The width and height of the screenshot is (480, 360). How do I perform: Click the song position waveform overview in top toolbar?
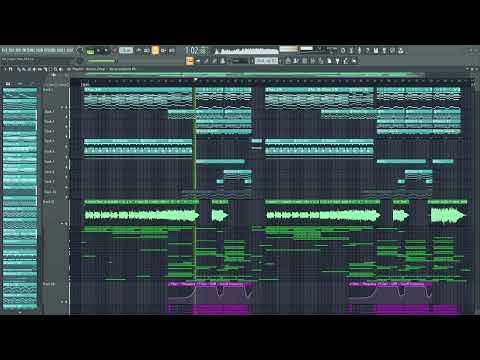pyautogui.click(x=246, y=51)
